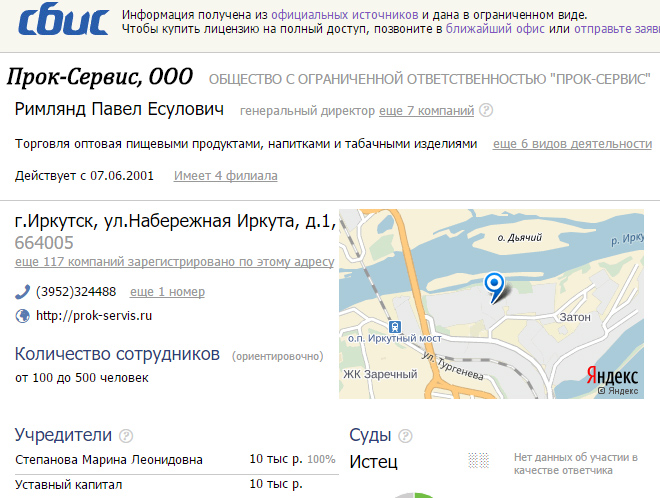Image resolution: width=660 pixels, height=498 pixels.
Task: Click the 'Затон' label on the map
Action: [575, 317]
